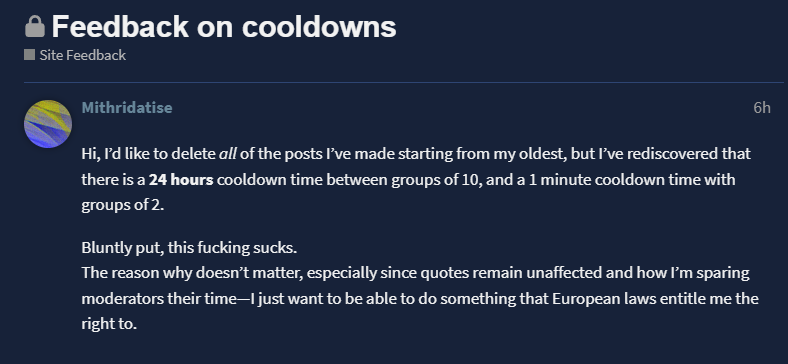Open the Mithridatise username link
The height and width of the screenshot is (364, 788).
(127, 108)
